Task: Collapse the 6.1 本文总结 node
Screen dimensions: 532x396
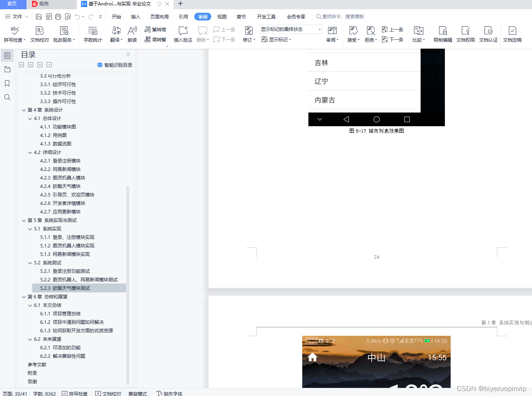Action: [x=30, y=305]
